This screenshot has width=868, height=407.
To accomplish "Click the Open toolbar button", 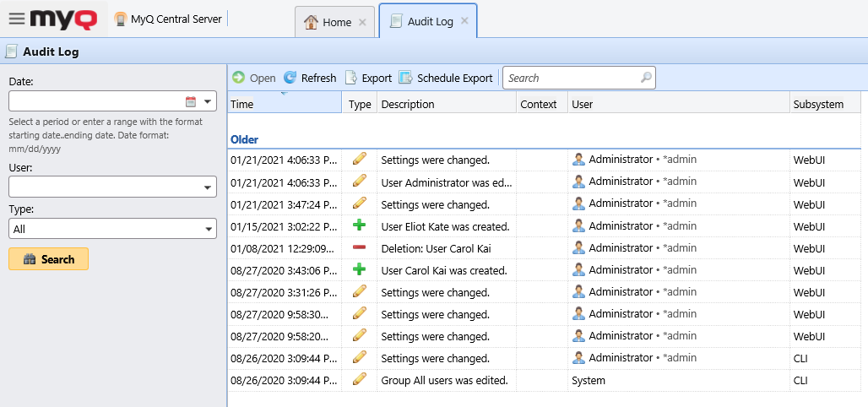I will [x=254, y=78].
